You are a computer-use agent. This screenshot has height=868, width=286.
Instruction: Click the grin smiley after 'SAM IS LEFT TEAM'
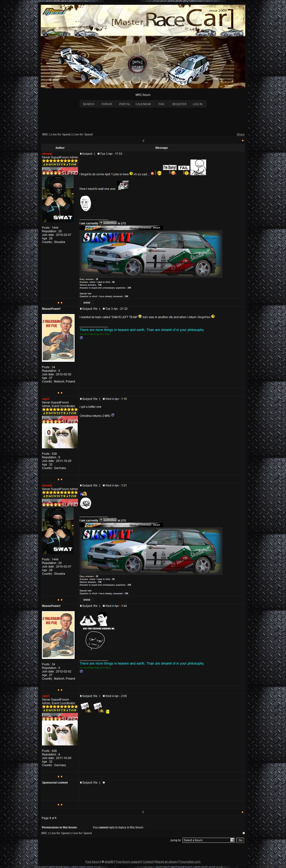tap(140, 316)
